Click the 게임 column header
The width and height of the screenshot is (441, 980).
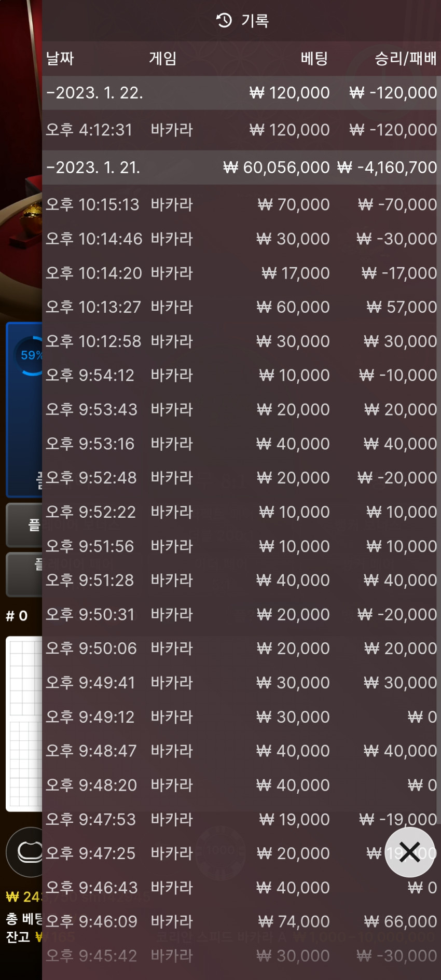point(163,58)
